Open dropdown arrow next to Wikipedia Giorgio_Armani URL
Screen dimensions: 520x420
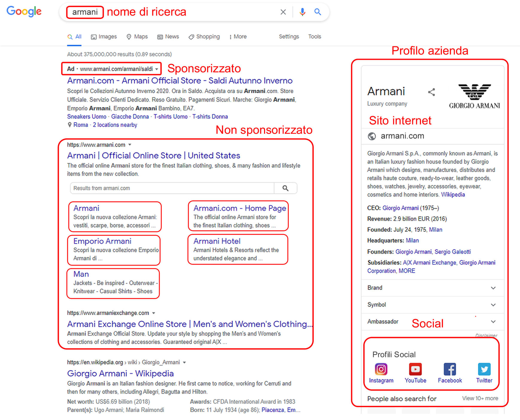[x=184, y=362]
